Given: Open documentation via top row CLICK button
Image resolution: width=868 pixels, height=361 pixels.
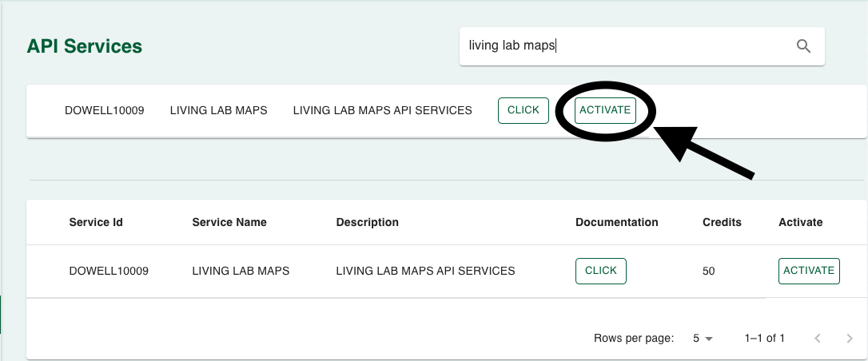Looking at the screenshot, I should pyautogui.click(x=524, y=110).
